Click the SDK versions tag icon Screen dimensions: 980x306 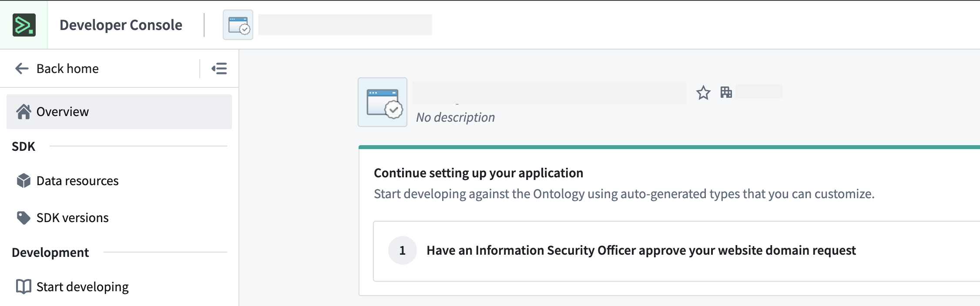click(x=23, y=217)
